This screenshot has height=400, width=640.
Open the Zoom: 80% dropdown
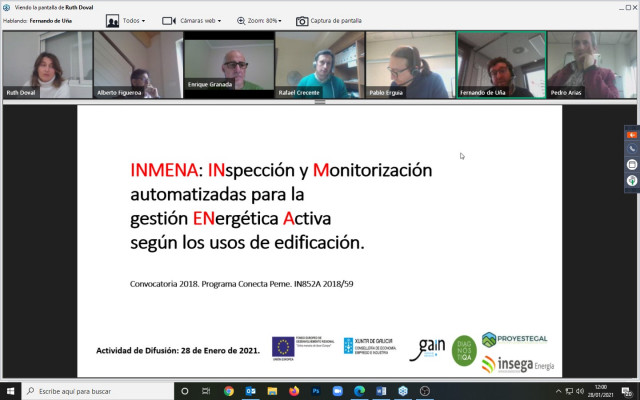coord(259,21)
